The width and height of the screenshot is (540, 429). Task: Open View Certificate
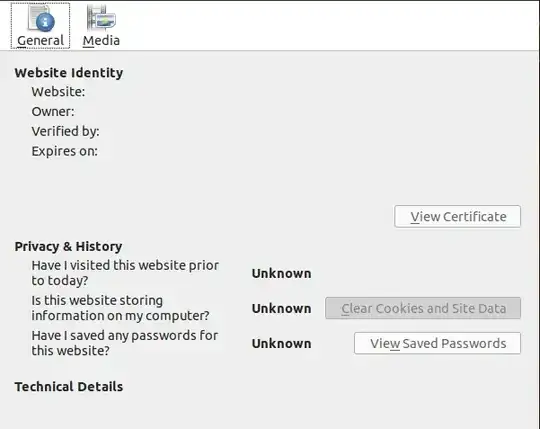point(457,217)
